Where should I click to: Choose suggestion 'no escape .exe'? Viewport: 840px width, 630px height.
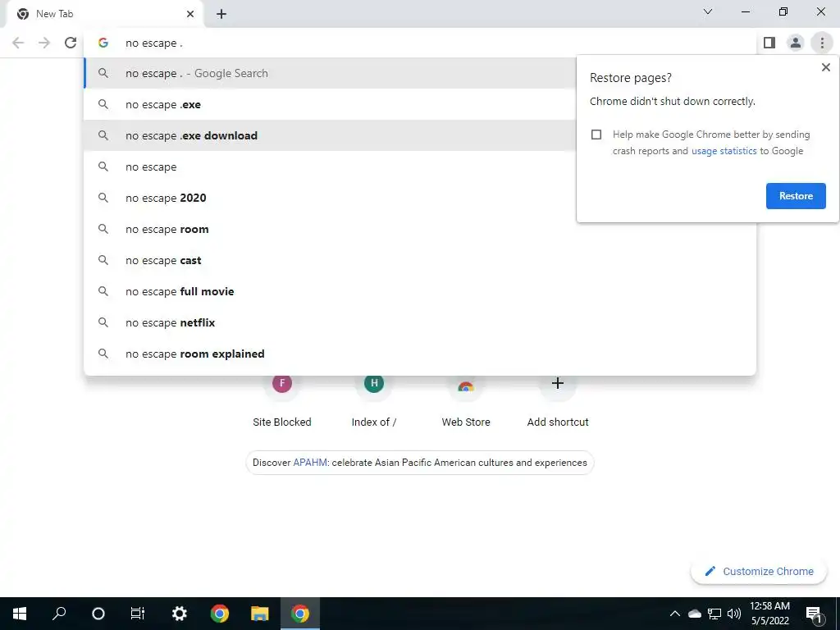tap(330, 104)
